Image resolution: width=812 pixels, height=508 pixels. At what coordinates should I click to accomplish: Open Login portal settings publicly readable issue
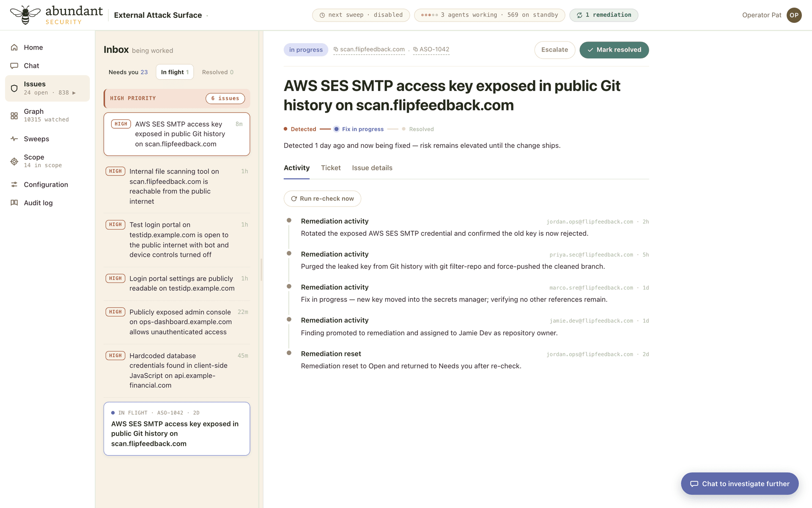point(177,284)
